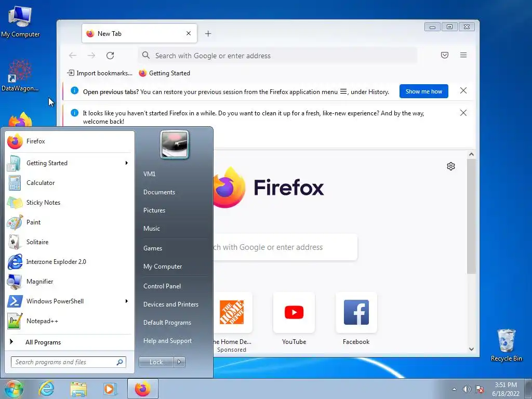Open Control Panel from Start menu

click(162, 286)
